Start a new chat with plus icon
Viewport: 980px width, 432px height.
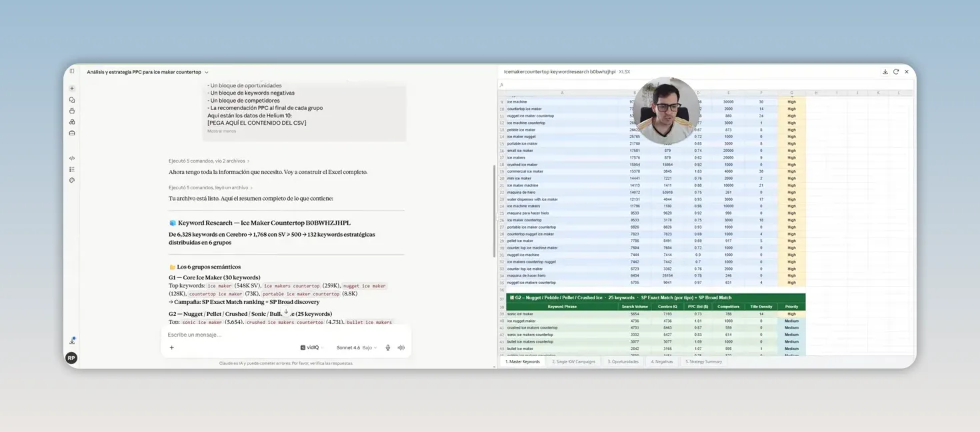coord(72,89)
